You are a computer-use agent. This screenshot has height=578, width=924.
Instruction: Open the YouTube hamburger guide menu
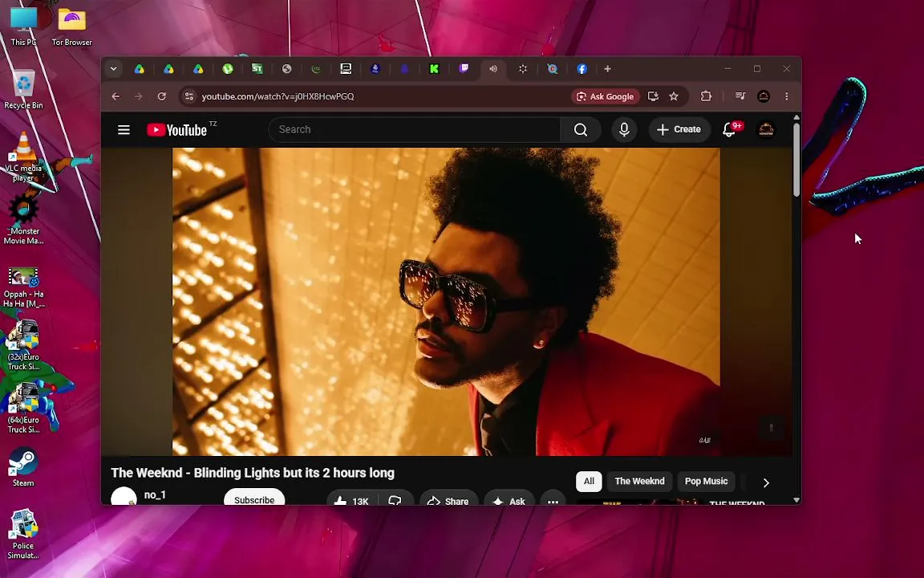[124, 130]
